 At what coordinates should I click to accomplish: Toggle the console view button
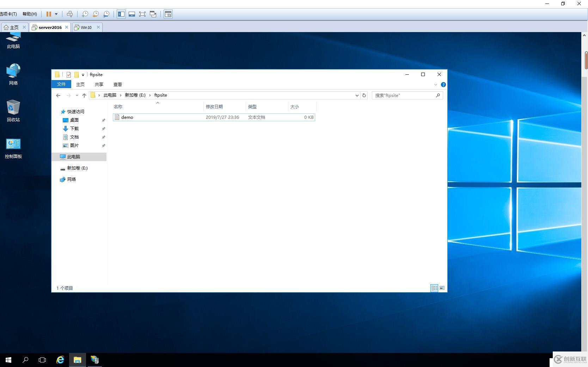point(168,14)
